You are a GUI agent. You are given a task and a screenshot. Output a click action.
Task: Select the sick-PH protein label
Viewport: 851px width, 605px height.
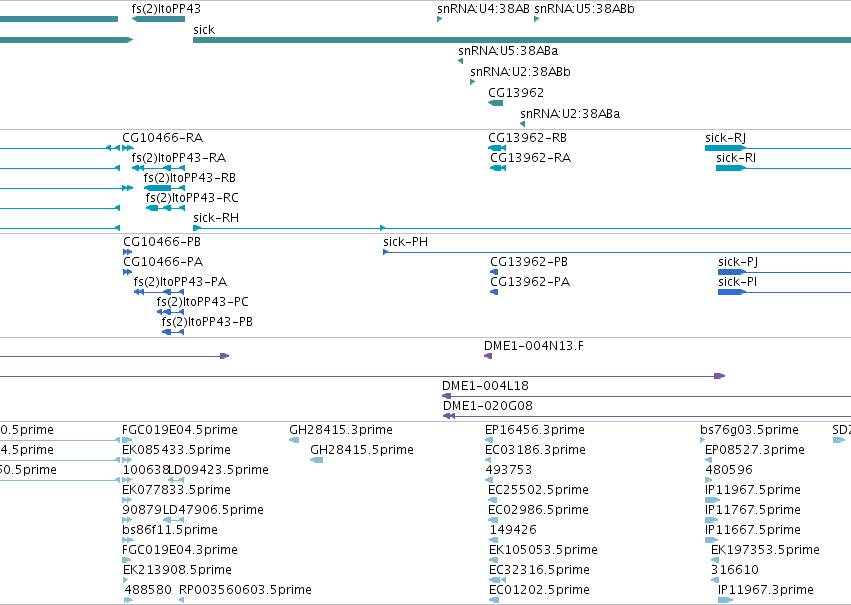coord(405,241)
